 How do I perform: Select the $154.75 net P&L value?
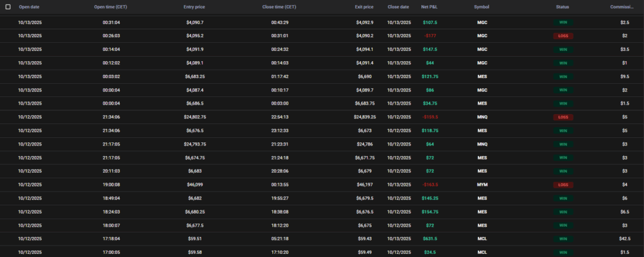(x=430, y=212)
